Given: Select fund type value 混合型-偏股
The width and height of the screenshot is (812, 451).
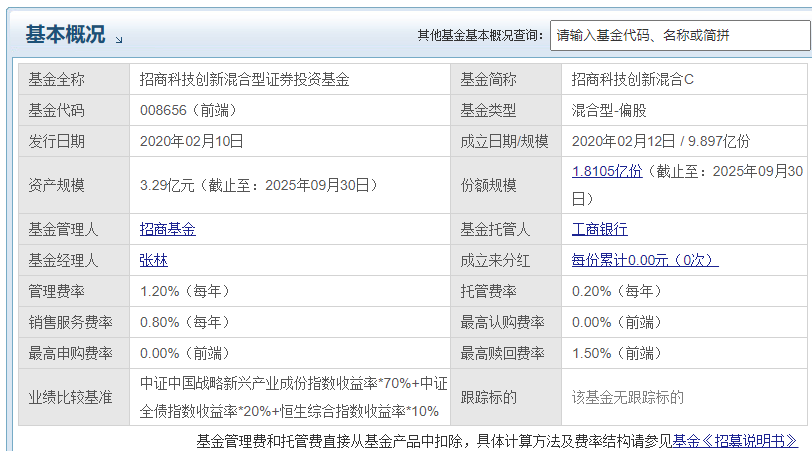Looking at the screenshot, I should (x=609, y=110).
